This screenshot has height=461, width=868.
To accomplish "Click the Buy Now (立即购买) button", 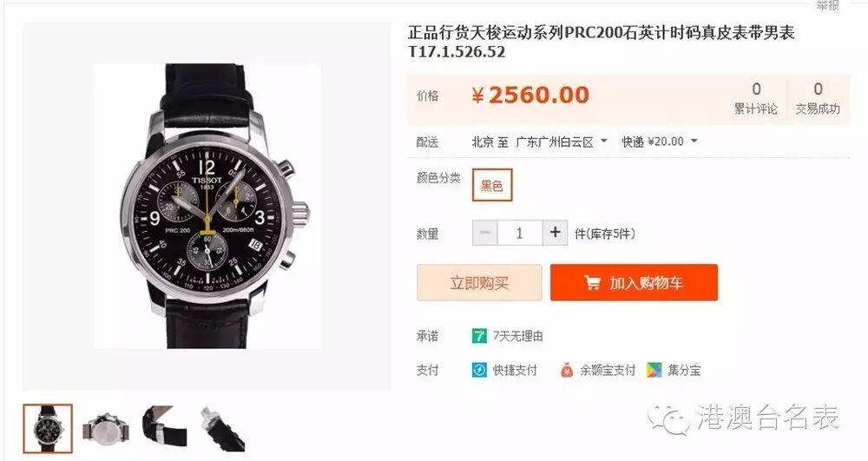I will click(x=479, y=283).
